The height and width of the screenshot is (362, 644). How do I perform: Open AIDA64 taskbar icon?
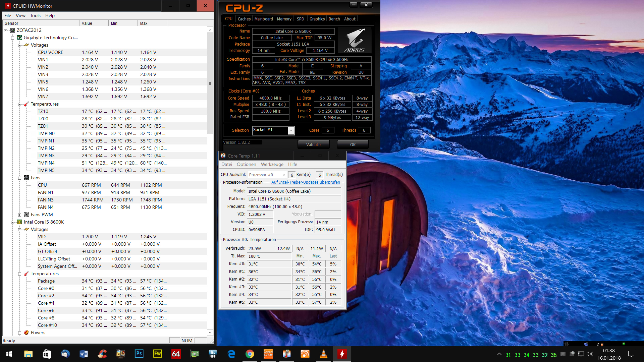[176, 354]
